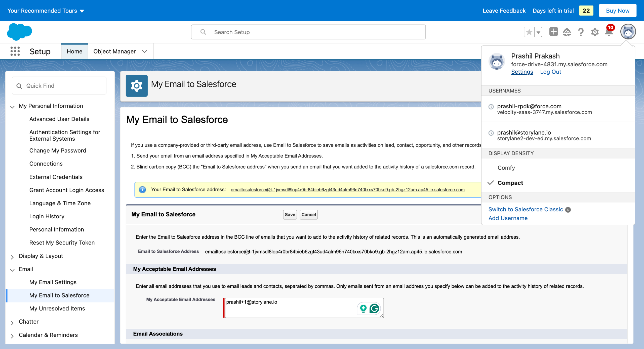Click the gear icon beside page title
This screenshot has height=349, width=644.
(x=137, y=86)
